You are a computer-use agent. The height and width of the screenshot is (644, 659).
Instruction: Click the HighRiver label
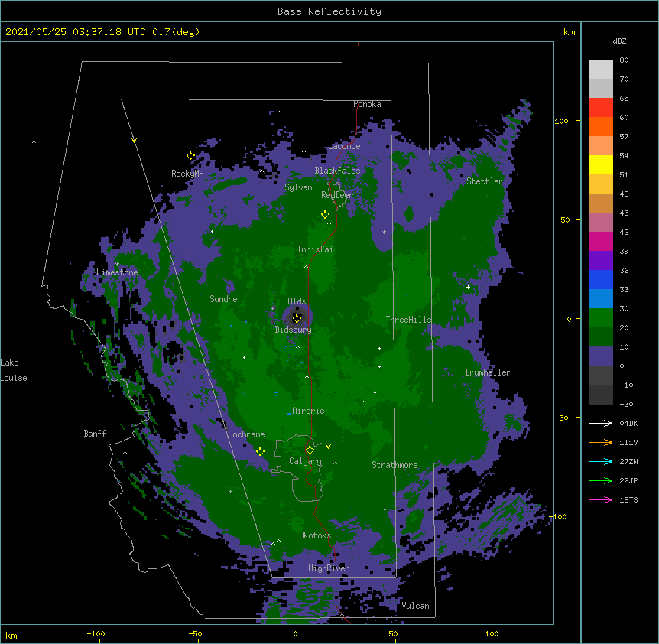(x=329, y=568)
